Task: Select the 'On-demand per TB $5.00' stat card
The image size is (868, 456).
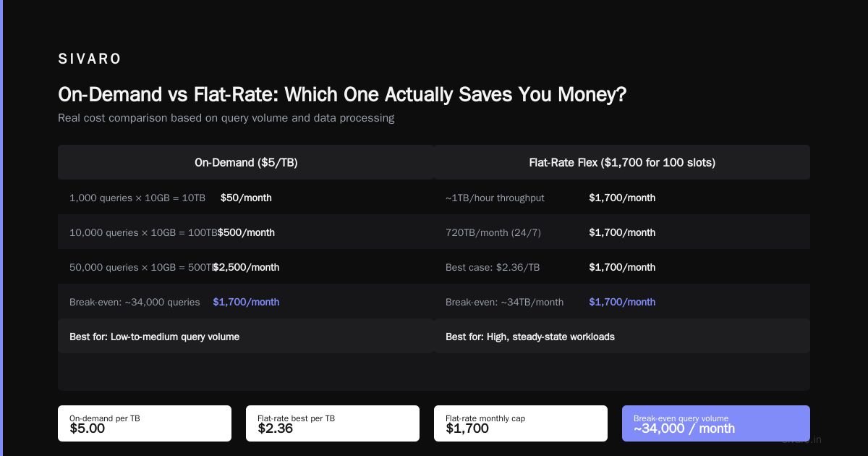Action: click(x=145, y=423)
